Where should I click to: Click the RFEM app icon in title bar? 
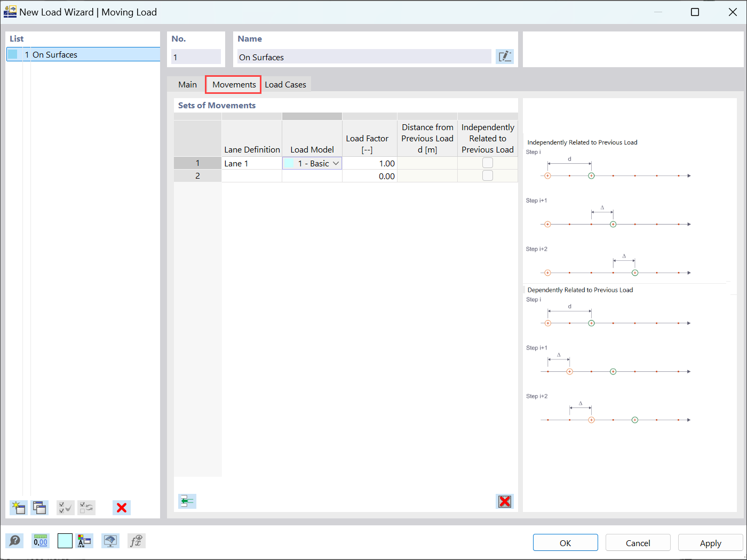10,12
